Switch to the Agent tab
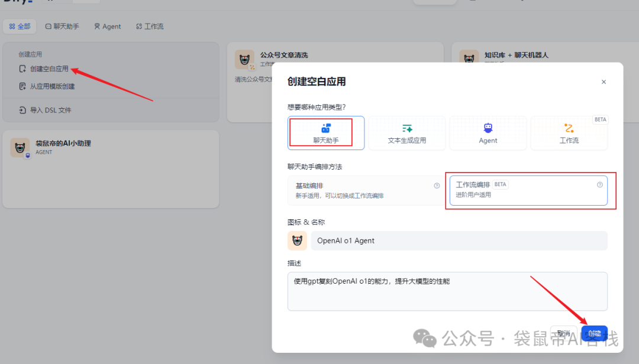This screenshot has height=364, width=639. tap(108, 27)
